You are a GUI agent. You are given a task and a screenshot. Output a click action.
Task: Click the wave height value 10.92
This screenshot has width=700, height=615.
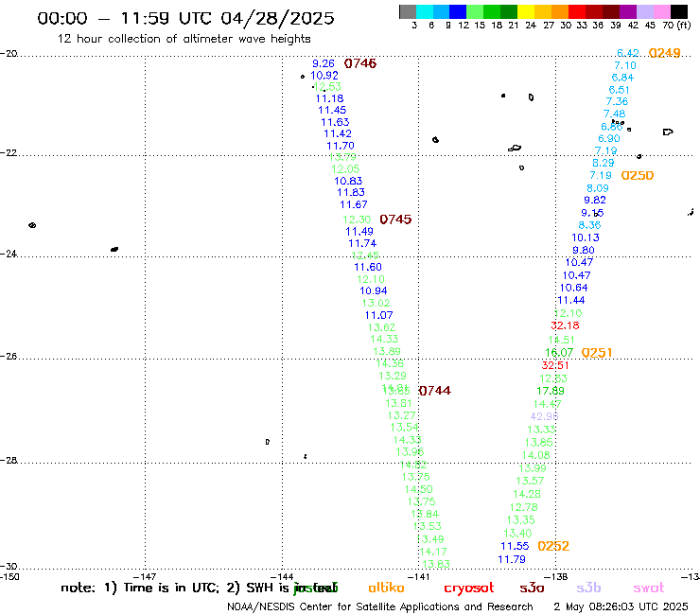(x=324, y=76)
